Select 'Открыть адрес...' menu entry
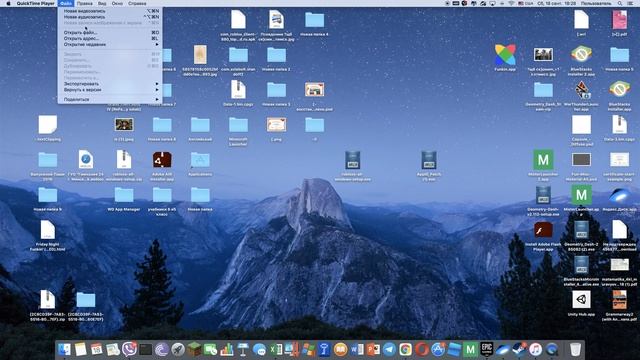This screenshot has height=360, width=640. pyautogui.click(x=110, y=38)
